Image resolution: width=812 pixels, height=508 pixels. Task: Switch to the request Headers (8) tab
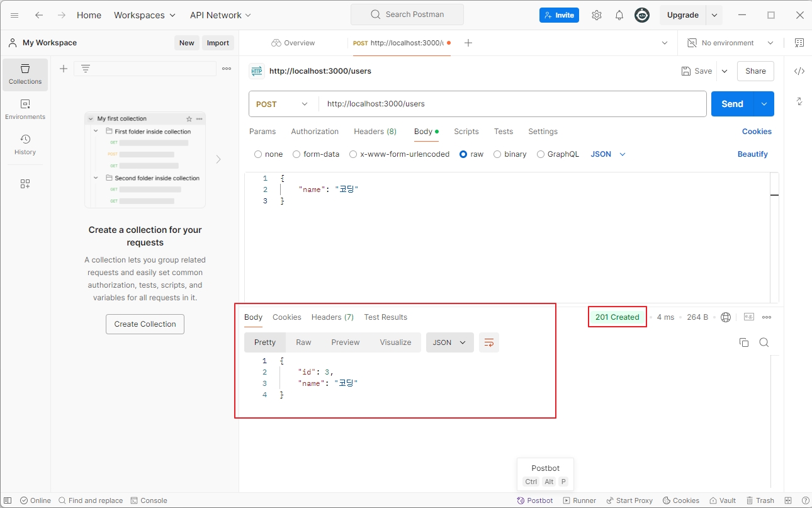[x=375, y=132]
